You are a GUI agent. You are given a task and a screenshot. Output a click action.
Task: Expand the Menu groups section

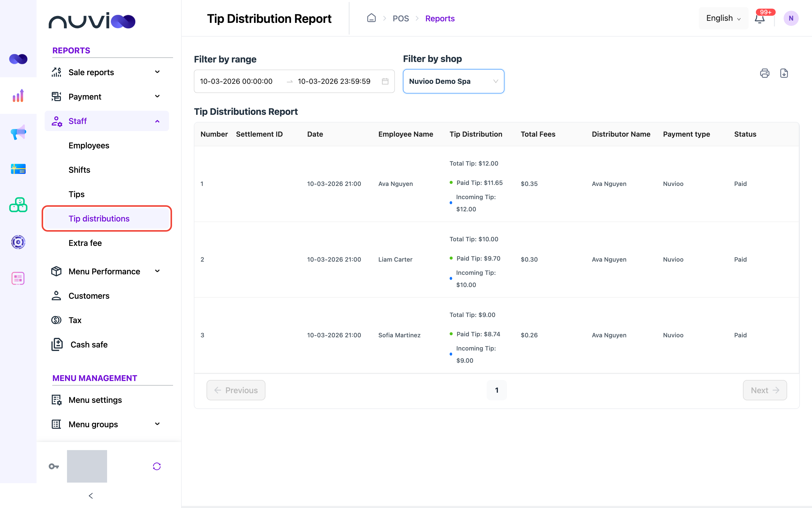(107, 424)
